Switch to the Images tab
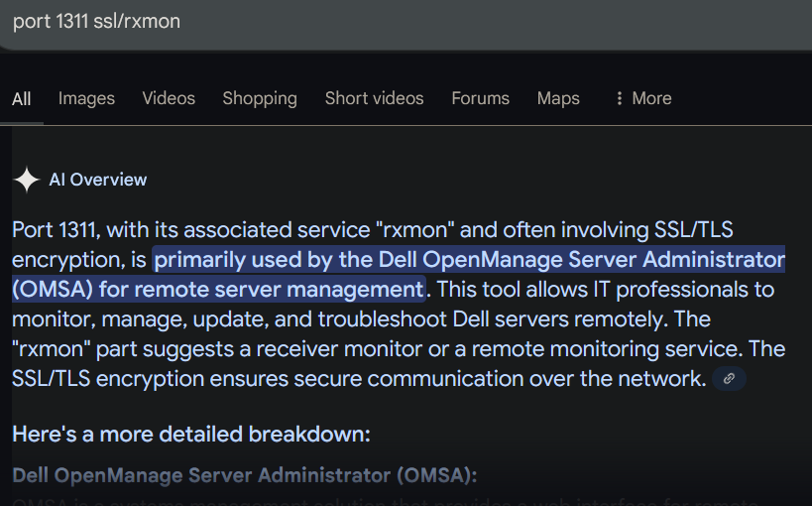812x506 pixels. [x=86, y=98]
